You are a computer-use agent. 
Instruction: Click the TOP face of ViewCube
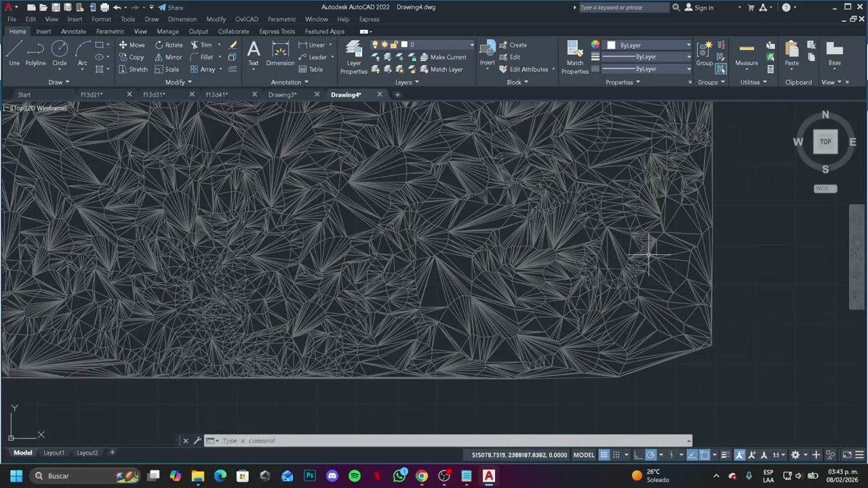click(x=825, y=142)
